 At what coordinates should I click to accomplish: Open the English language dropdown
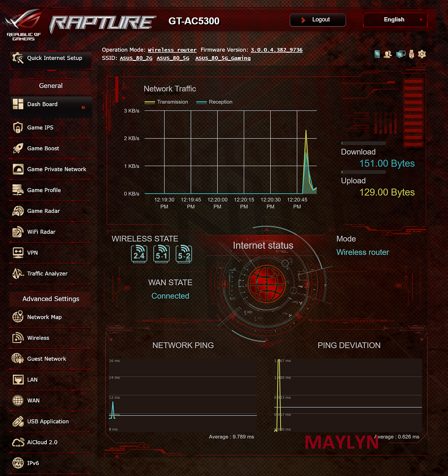point(395,20)
